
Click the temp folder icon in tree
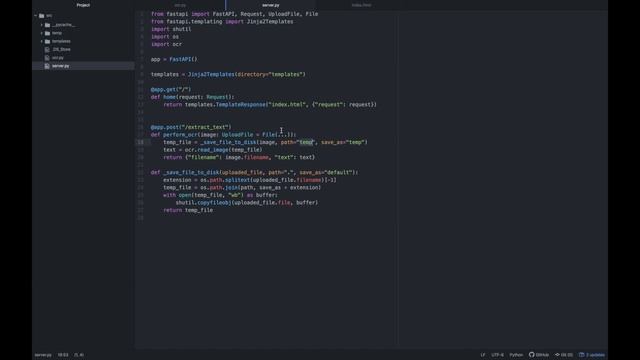click(47, 33)
